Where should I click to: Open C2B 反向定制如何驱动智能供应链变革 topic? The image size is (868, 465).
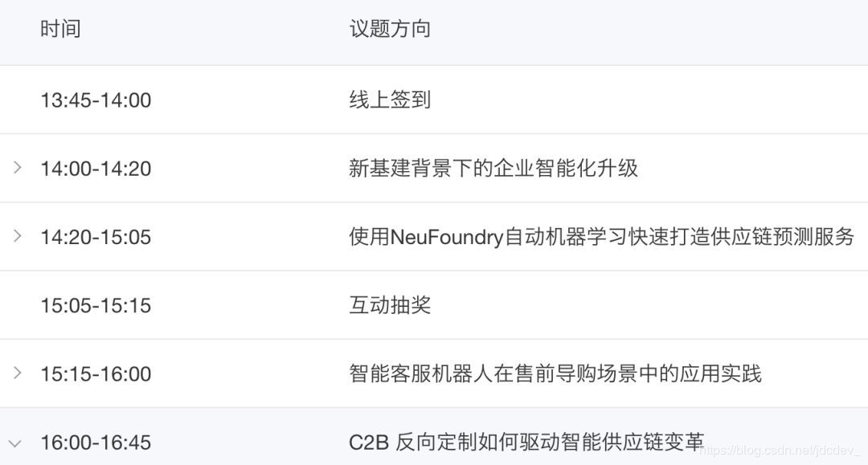[x=526, y=443]
